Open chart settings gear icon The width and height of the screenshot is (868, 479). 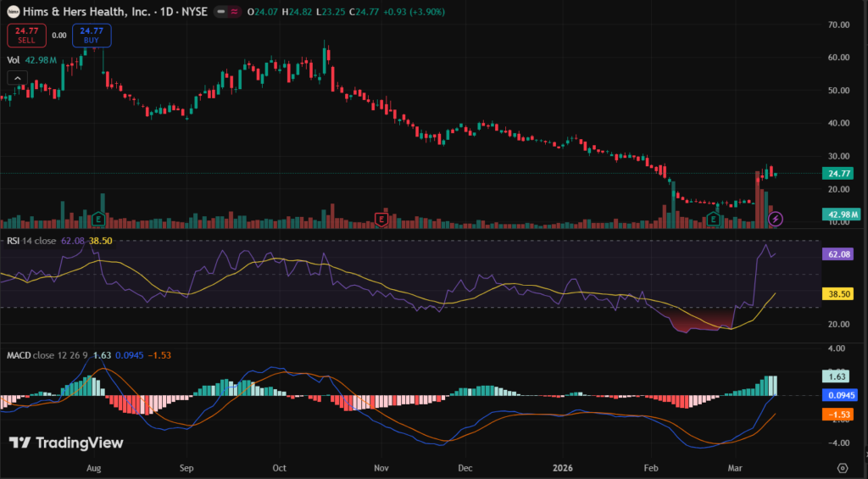click(843, 467)
